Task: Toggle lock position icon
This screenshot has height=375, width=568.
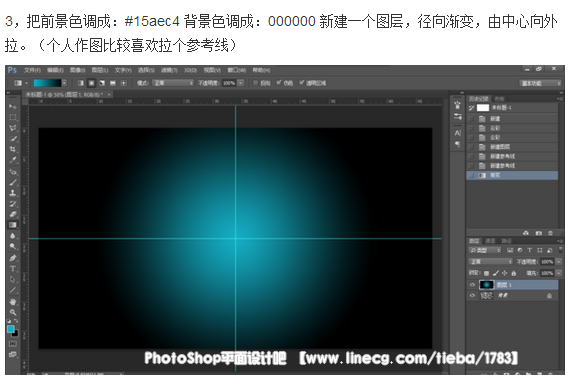Action: tap(505, 273)
